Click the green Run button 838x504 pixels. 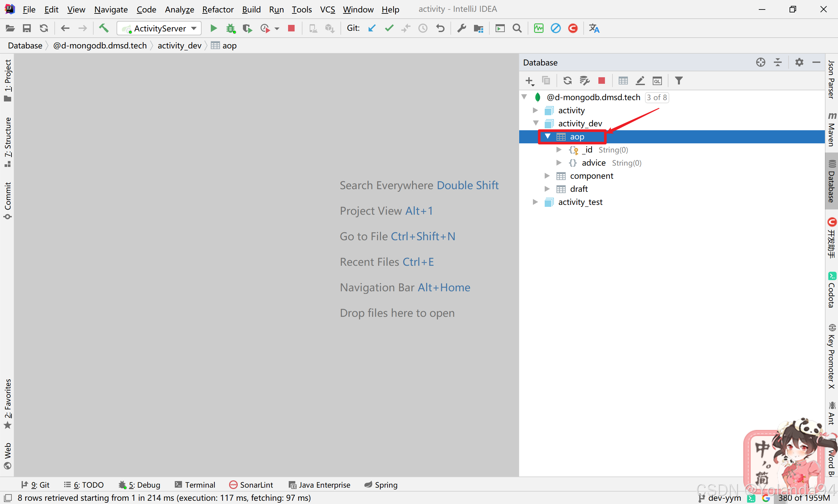[213, 28]
